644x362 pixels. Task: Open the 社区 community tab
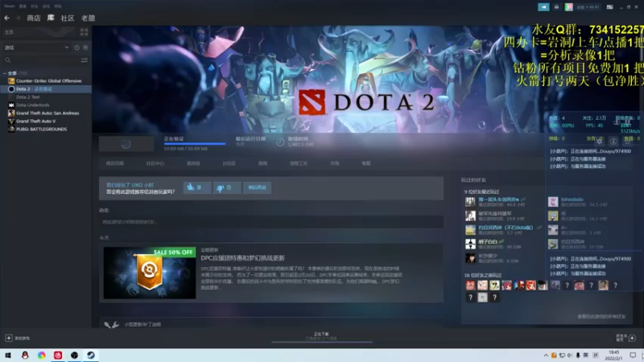[x=68, y=18]
